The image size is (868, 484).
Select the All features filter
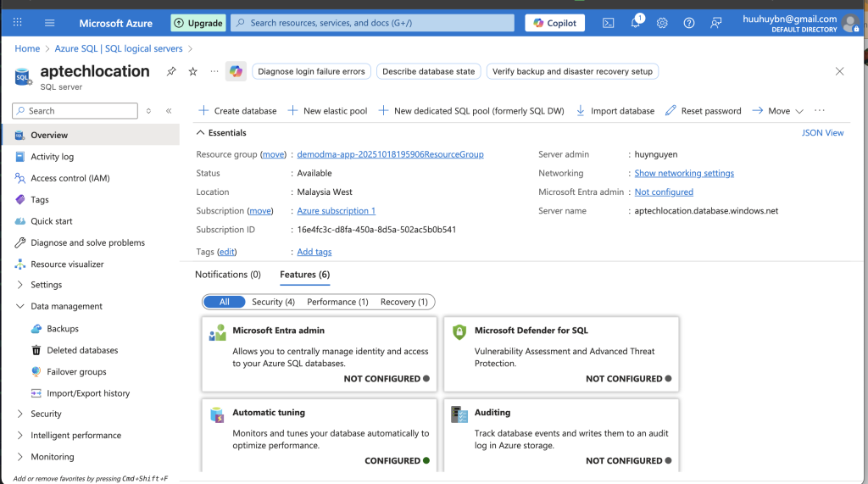tap(225, 302)
